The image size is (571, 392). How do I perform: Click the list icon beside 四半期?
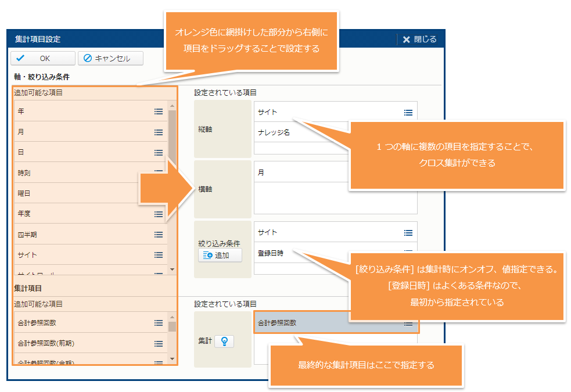point(158,235)
